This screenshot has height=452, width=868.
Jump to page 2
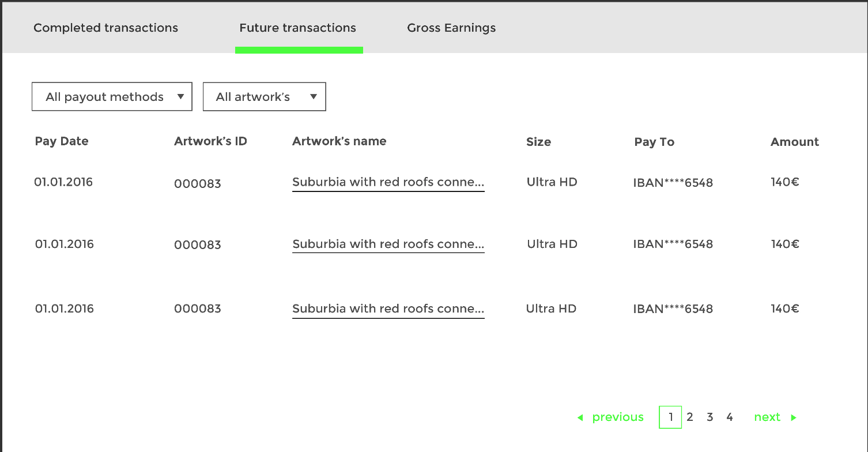690,417
